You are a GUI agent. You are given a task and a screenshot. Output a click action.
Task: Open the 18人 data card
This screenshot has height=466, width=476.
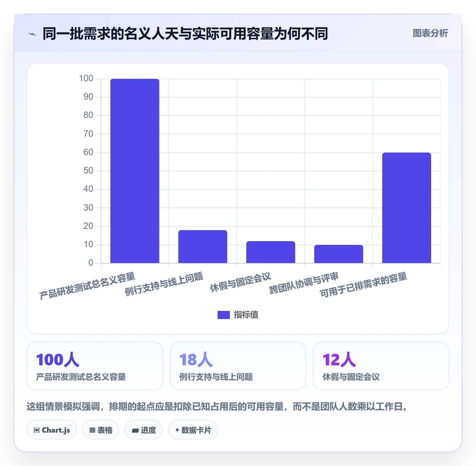(238, 366)
